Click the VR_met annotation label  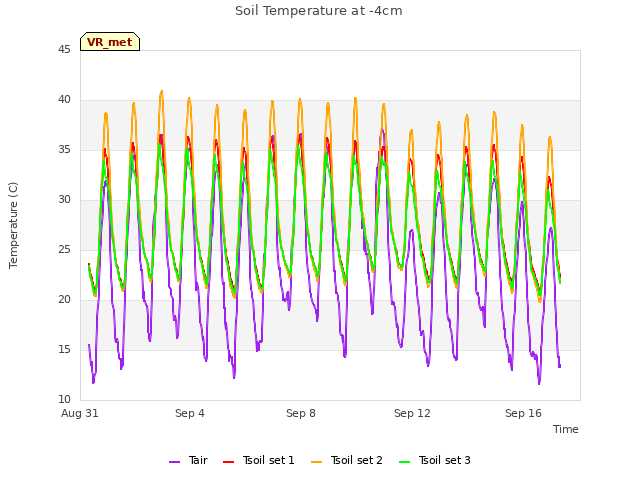(110, 42)
